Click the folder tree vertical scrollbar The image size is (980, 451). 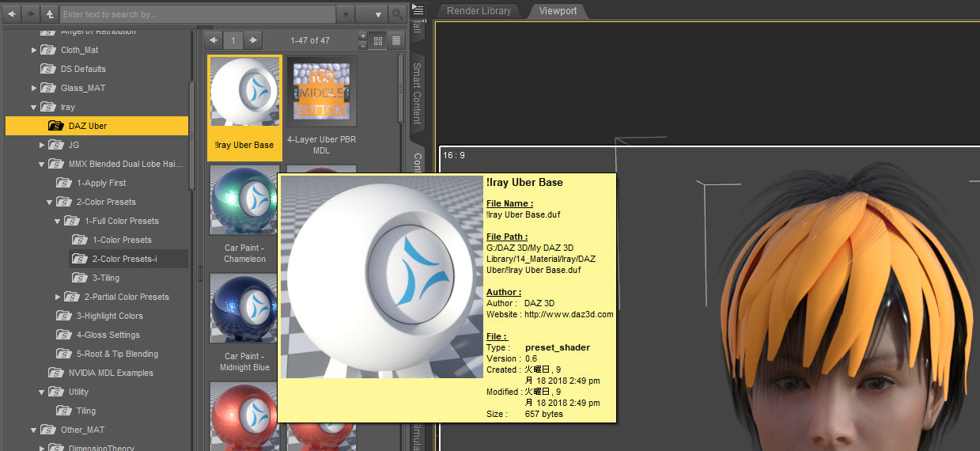click(x=191, y=135)
